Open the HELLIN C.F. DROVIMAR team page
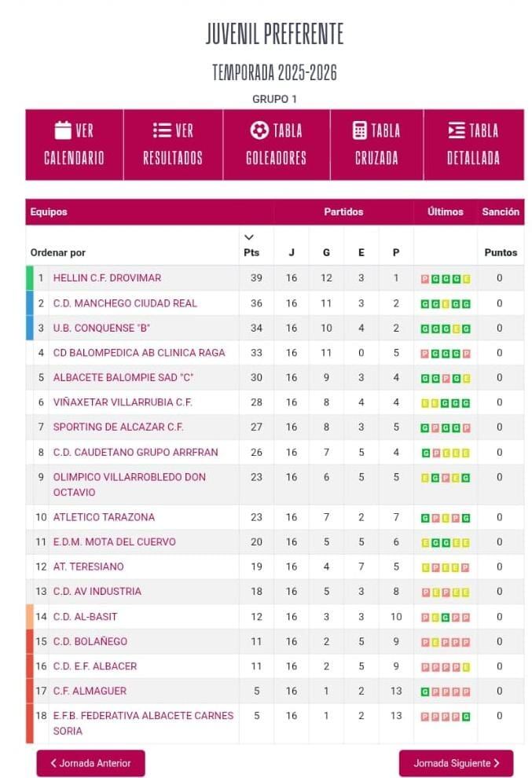The height and width of the screenshot is (778, 532). [x=109, y=277]
